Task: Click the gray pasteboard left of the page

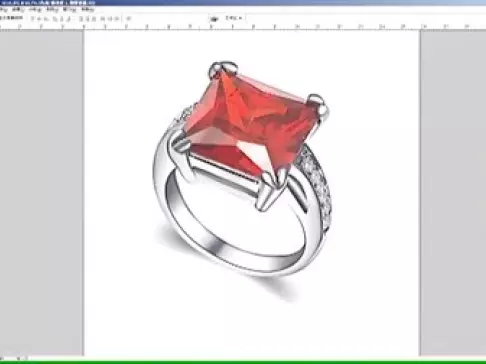Action: tap(41, 193)
